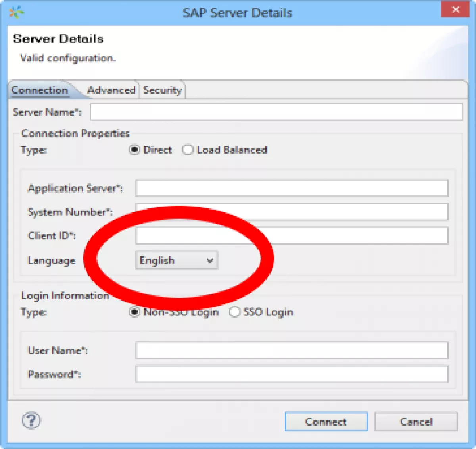Click the 'Server Details' heading

[x=58, y=39]
